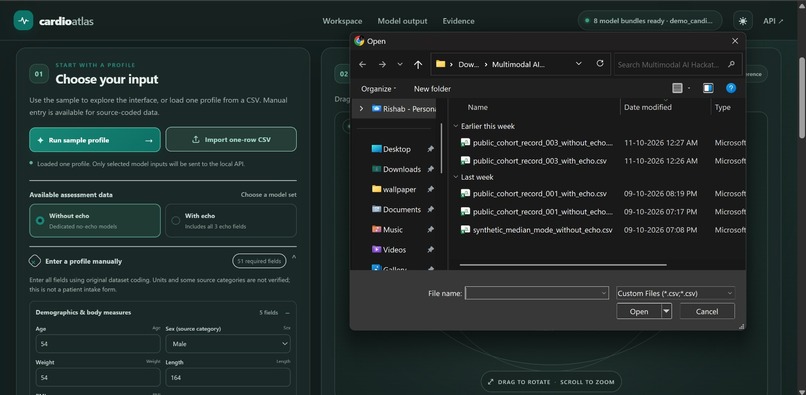Screen dimensions: 806x395
Task: Sort files by Name column header
Action: (478, 107)
